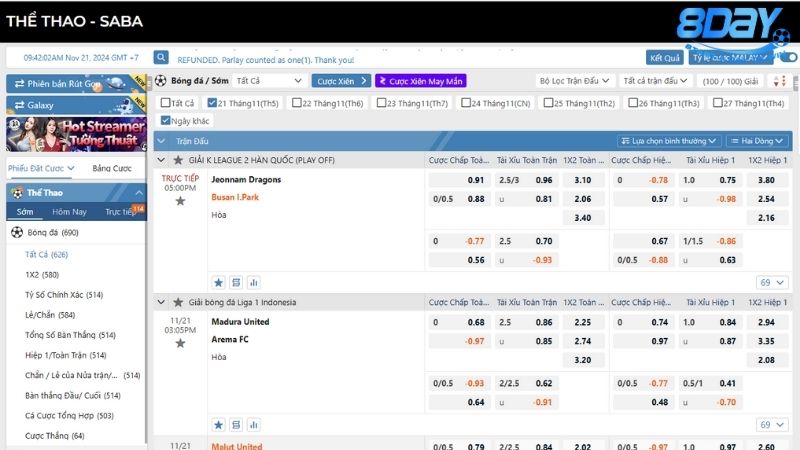This screenshot has width=800, height=450.
Task: Open the Galaxy version banner
Action: [76, 105]
